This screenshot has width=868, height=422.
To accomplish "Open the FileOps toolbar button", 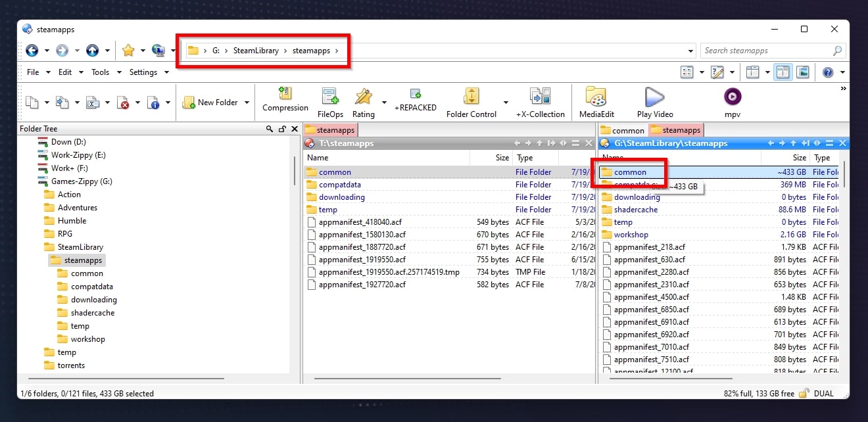I will [x=330, y=103].
